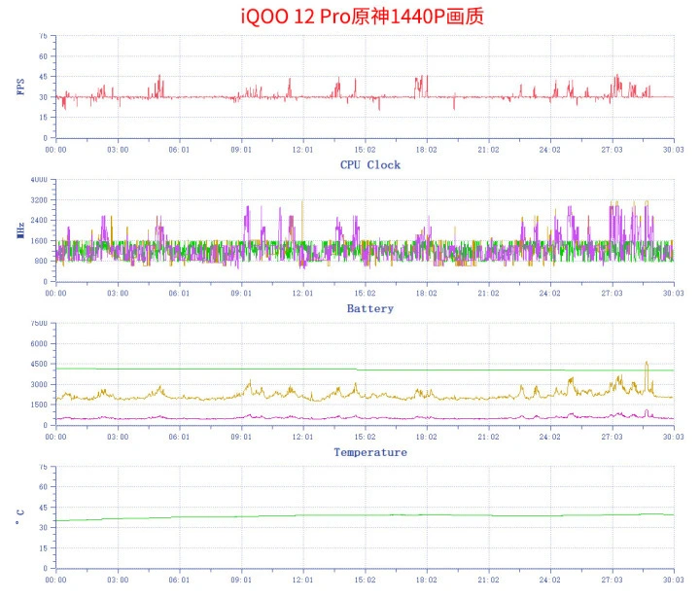Click the 30 tick on the Temperature axis
This screenshot has width=700, height=599.
[43, 528]
